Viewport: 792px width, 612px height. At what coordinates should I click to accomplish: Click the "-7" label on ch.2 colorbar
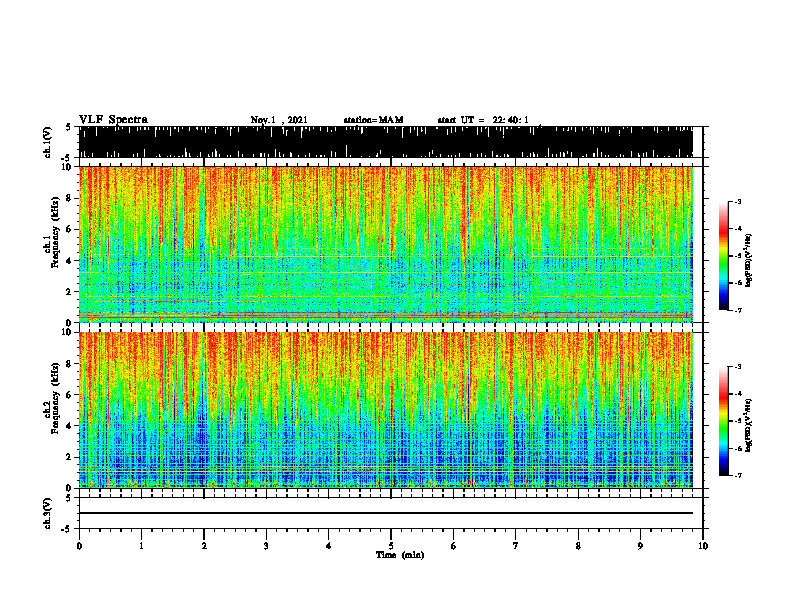pos(738,475)
